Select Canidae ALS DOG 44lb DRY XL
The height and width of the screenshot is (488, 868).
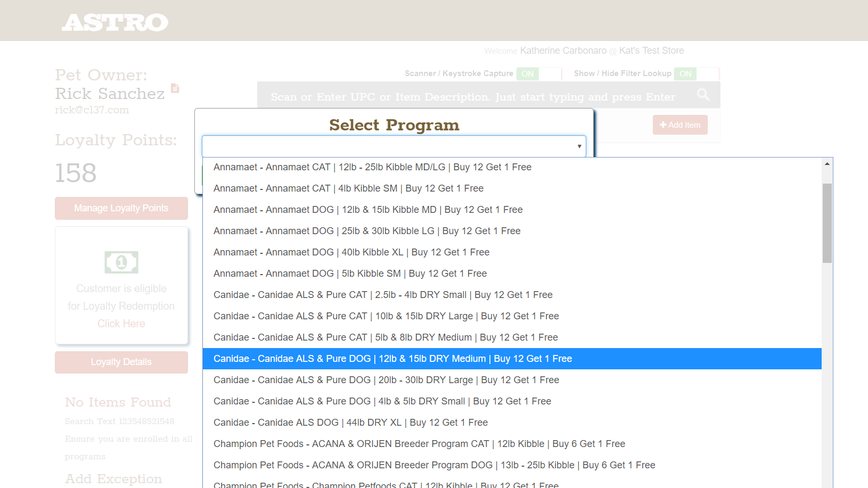coord(512,423)
